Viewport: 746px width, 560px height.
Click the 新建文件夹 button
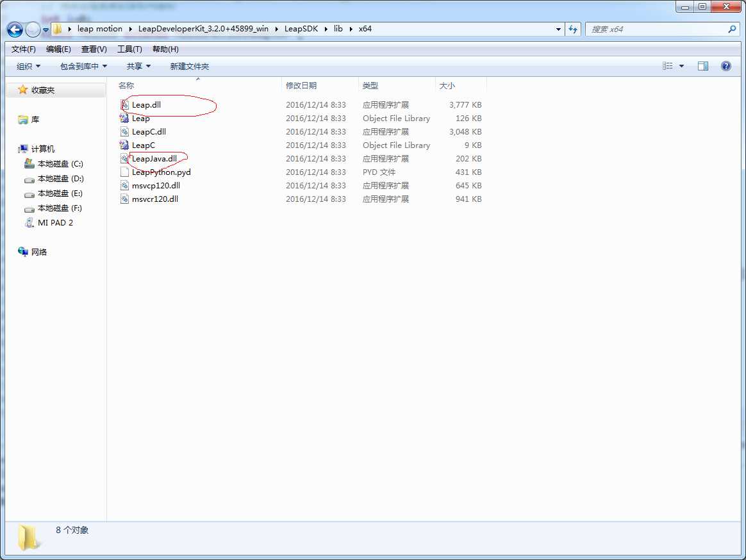tap(189, 66)
